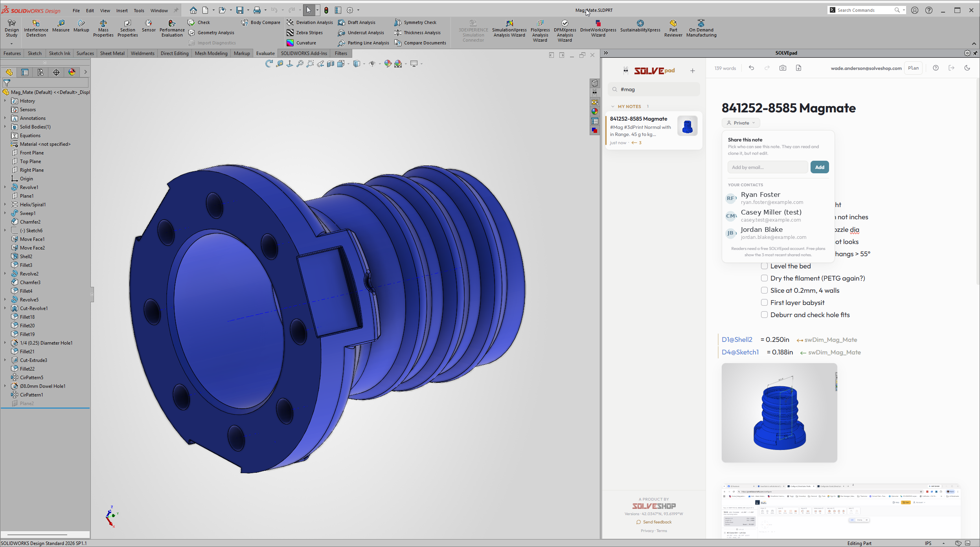Open Section Properties tool
Screen dimensions: 980x547
click(127, 29)
